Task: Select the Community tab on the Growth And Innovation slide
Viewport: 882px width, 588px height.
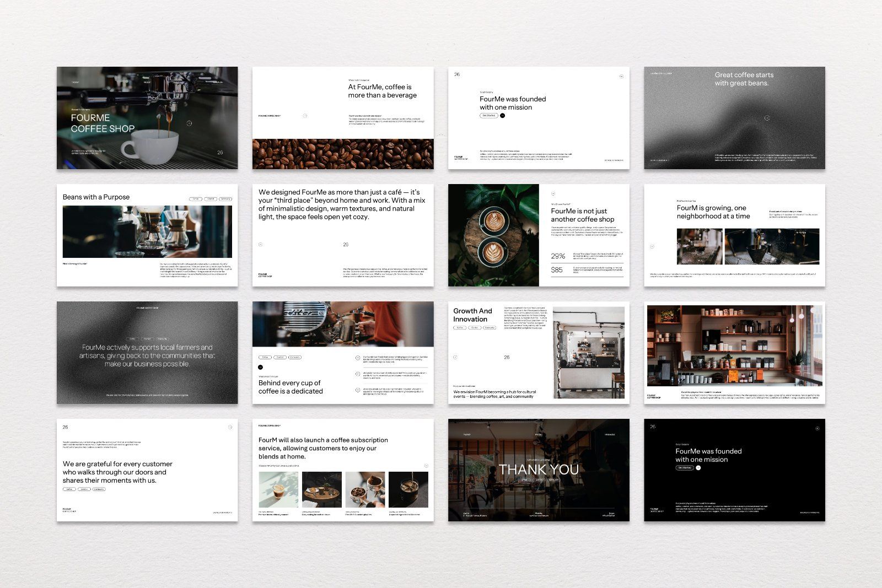Action: pyautogui.click(x=491, y=328)
